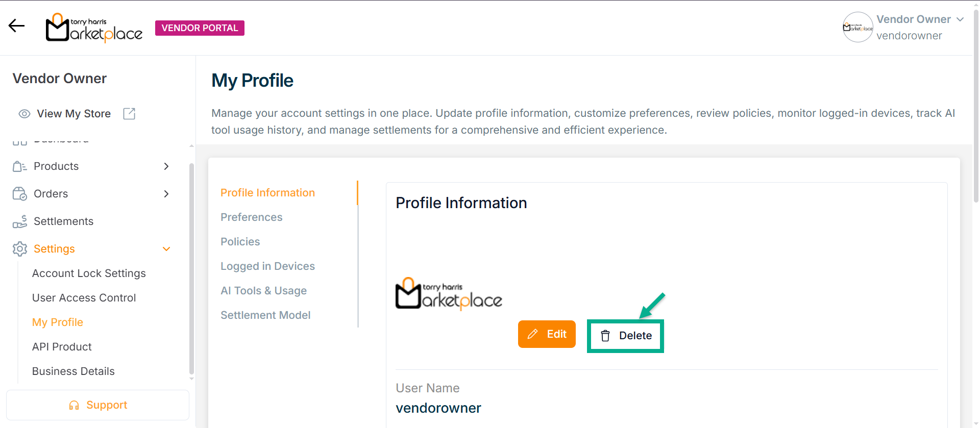Click the back arrow icon
Image resolution: width=980 pixels, height=428 pixels.
[x=17, y=26]
